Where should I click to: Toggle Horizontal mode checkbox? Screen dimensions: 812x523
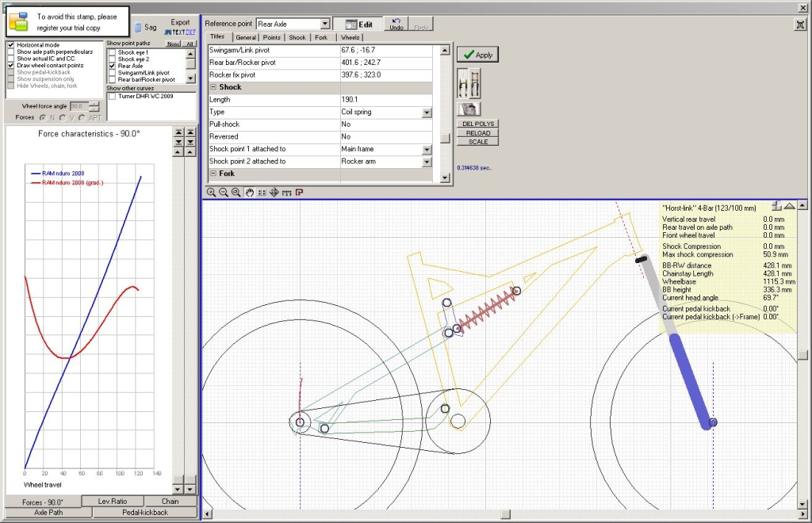(11, 45)
